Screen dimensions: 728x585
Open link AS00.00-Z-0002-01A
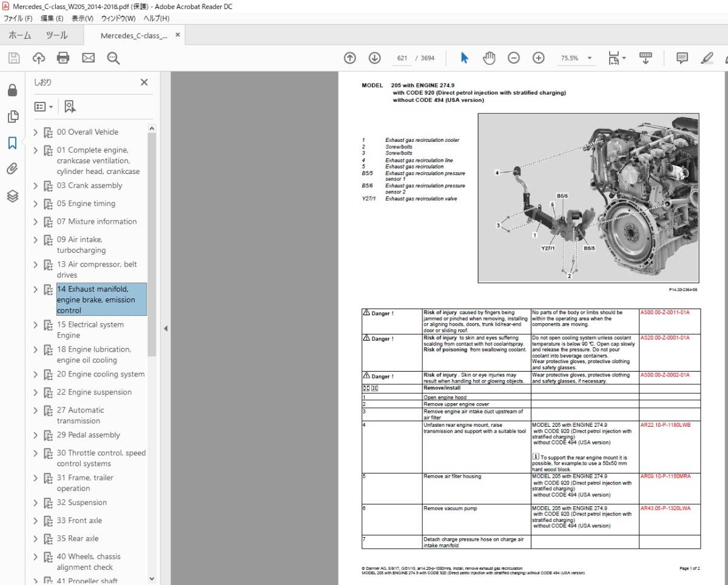coord(665,375)
